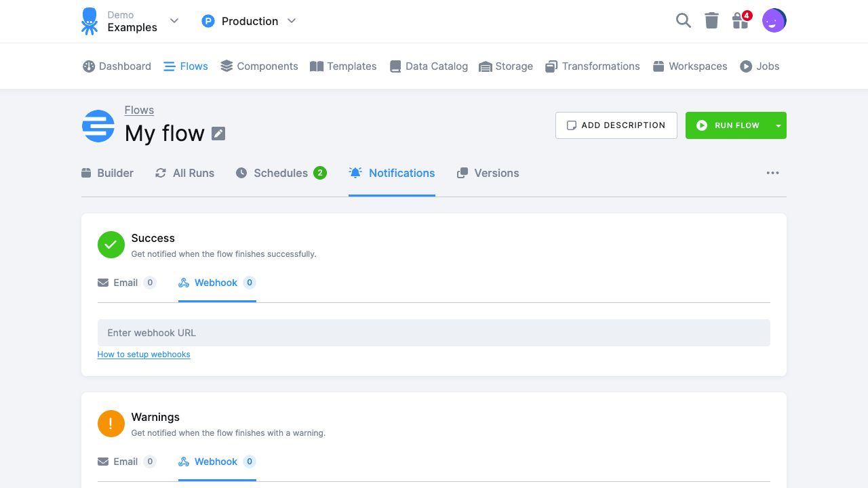Open search using the magnifying glass icon
The image size is (868, 488).
click(683, 20)
